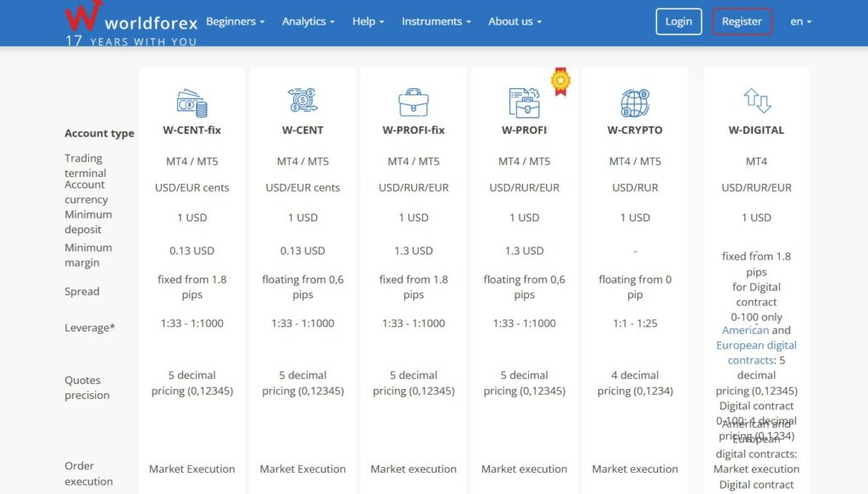
Task: Click the Register button
Action: [x=742, y=21]
